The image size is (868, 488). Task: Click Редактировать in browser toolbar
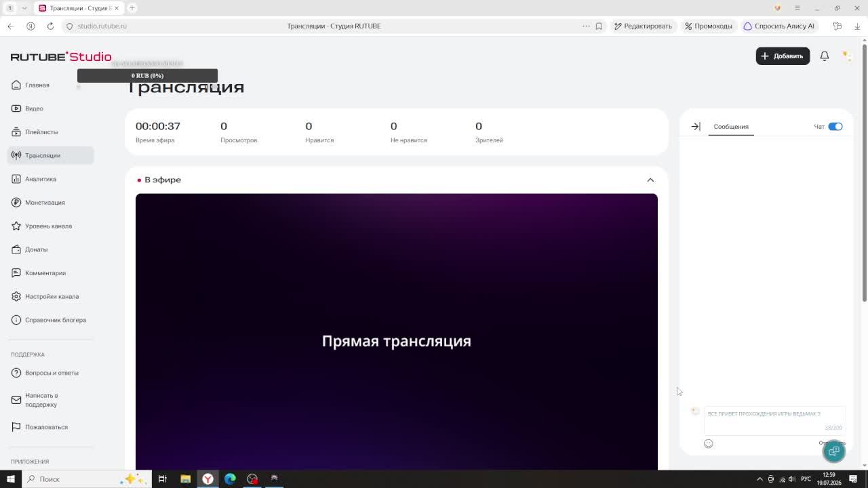pyautogui.click(x=643, y=26)
